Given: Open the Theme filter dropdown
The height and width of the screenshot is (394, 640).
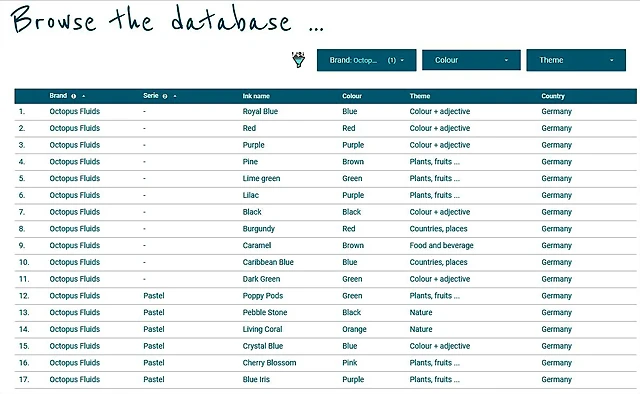Looking at the screenshot, I should (x=576, y=60).
